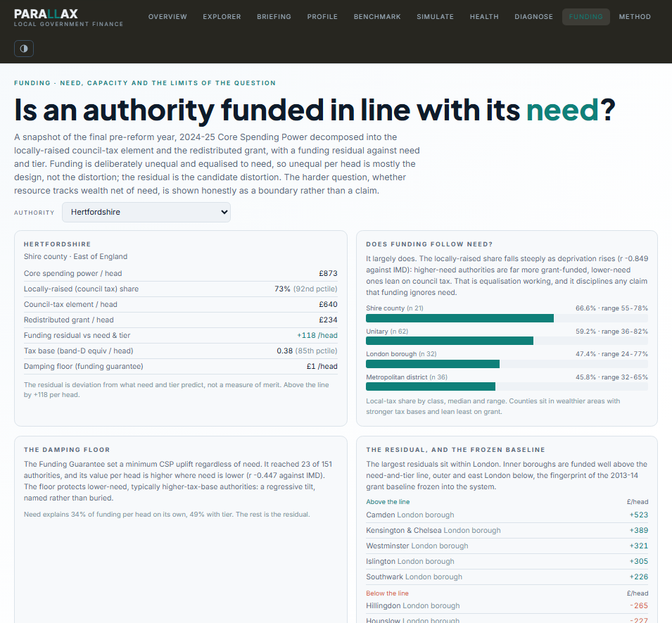This screenshot has height=623, width=672.
Task: Click the 'Shire county (n 21)' label
Action: [395, 308]
